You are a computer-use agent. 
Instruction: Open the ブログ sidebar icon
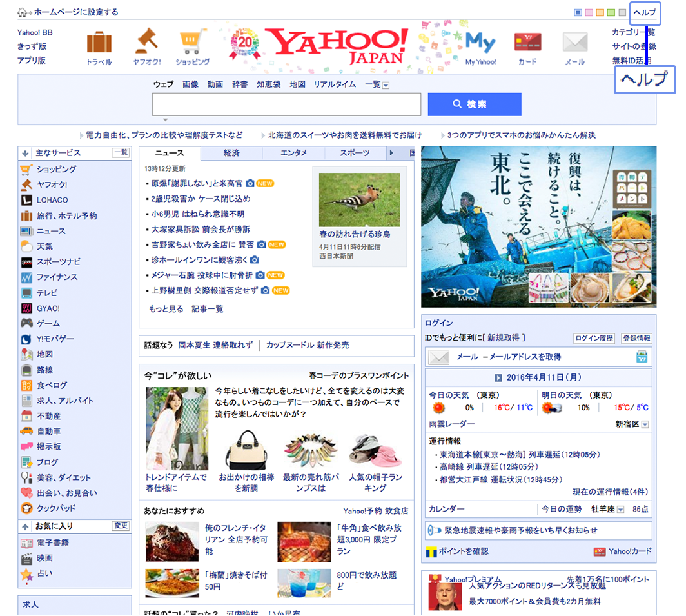click(x=26, y=462)
